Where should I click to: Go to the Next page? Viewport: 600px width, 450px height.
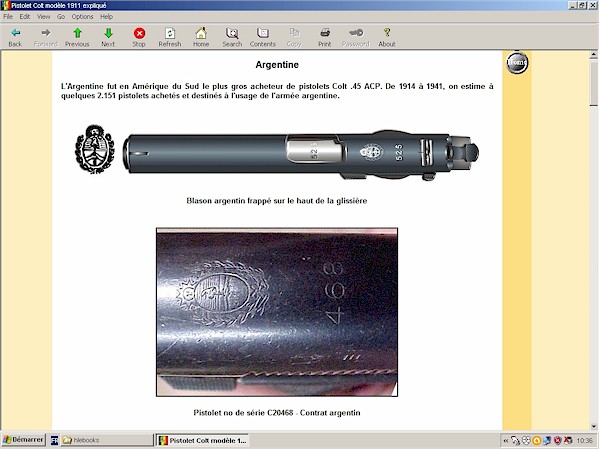108,37
